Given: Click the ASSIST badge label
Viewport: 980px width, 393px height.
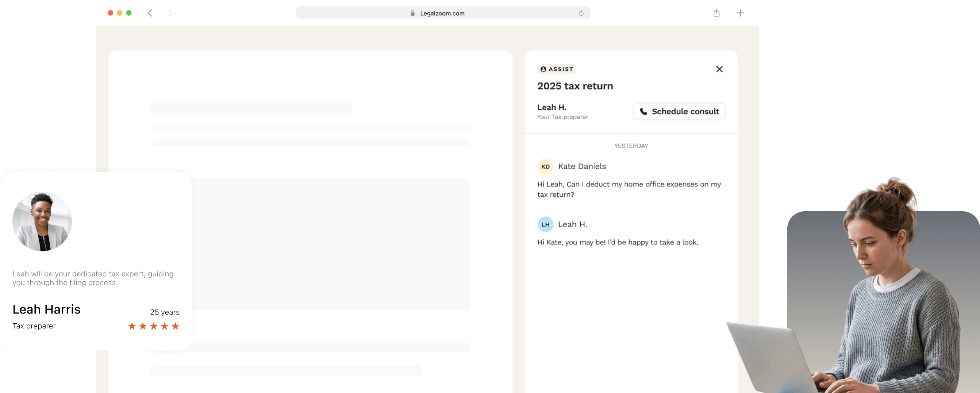Looking at the screenshot, I should click(x=556, y=69).
